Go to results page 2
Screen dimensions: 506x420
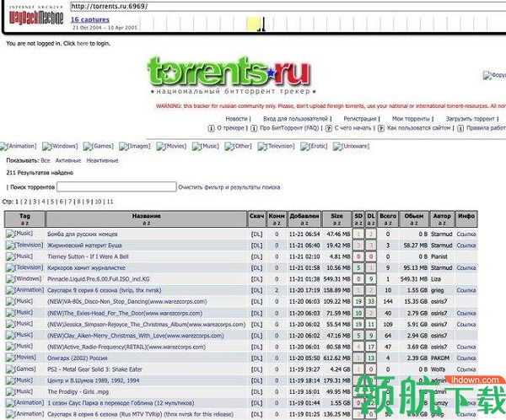26,202
